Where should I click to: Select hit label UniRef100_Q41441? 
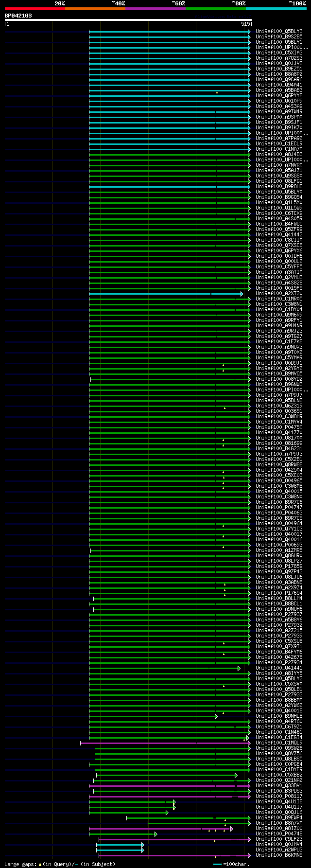tap(279, 668)
